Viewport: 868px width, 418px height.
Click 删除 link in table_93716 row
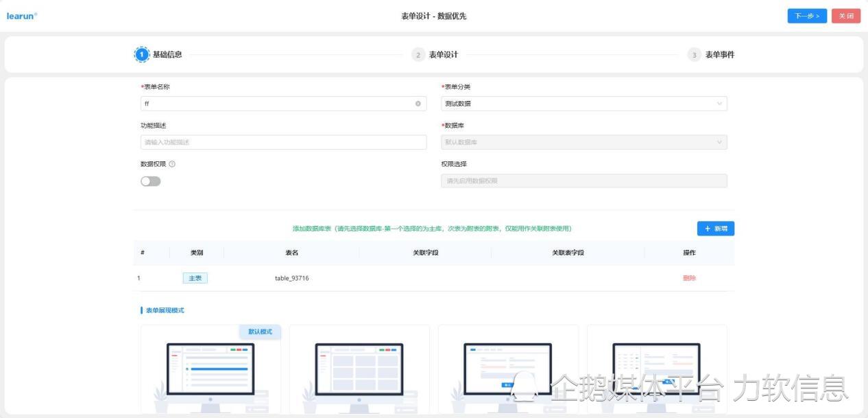click(x=689, y=278)
